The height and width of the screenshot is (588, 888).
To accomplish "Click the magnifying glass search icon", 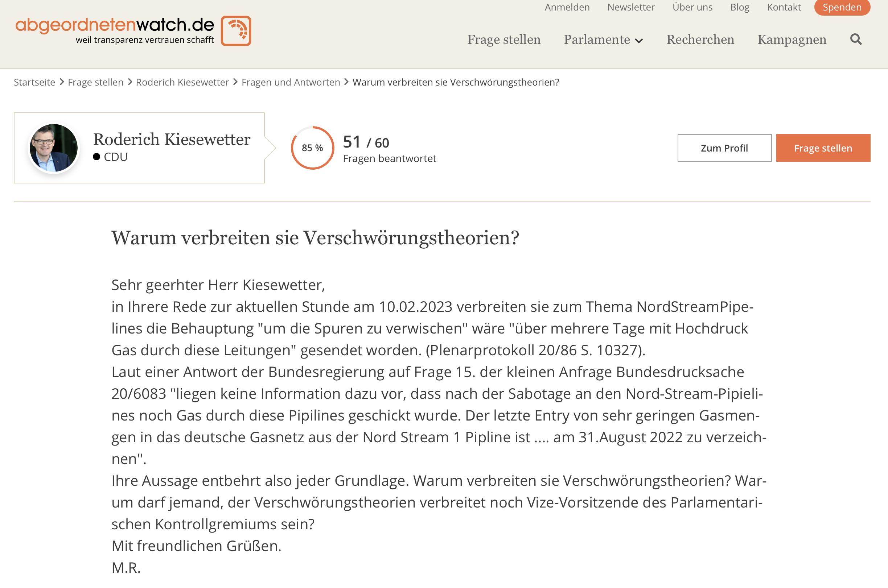I will pos(856,40).
